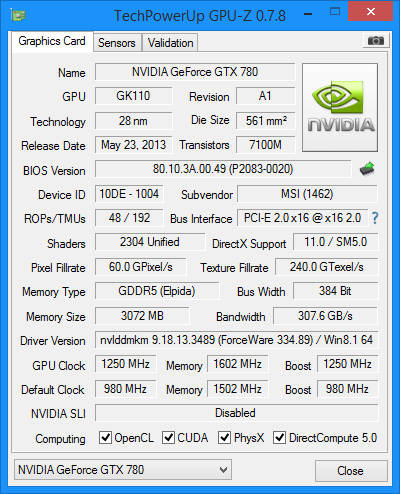
Task: Switch to the Validation tab
Action: pos(170,43)
